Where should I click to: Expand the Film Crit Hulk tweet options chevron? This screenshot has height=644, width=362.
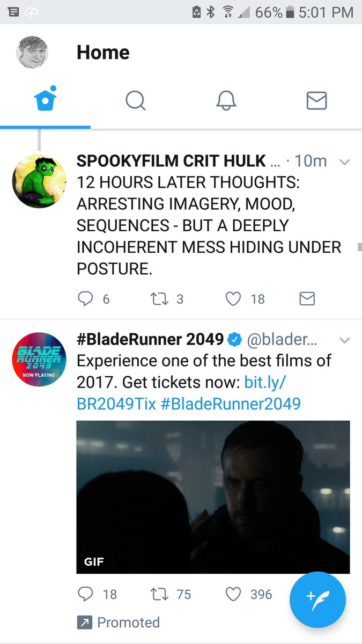click(x=345, y=162)
